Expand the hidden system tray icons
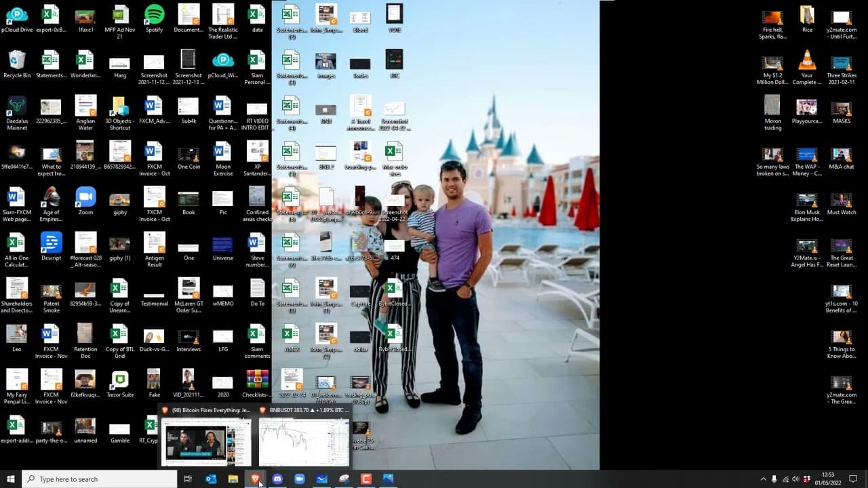The image size is (868, 488). pos(763,479)
